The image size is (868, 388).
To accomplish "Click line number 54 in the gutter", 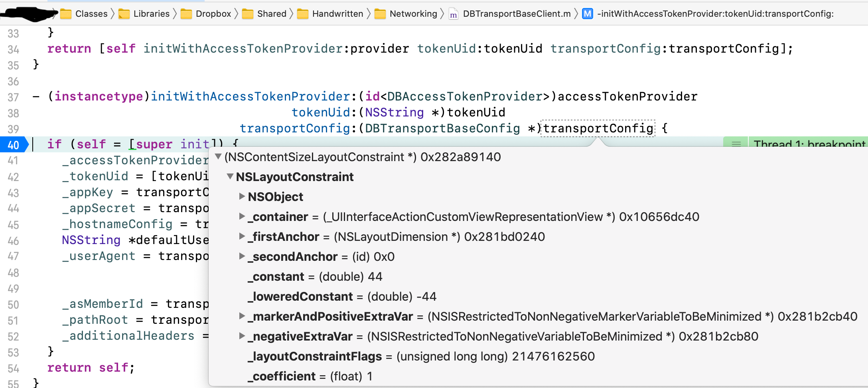I will [x=14, y=368].
